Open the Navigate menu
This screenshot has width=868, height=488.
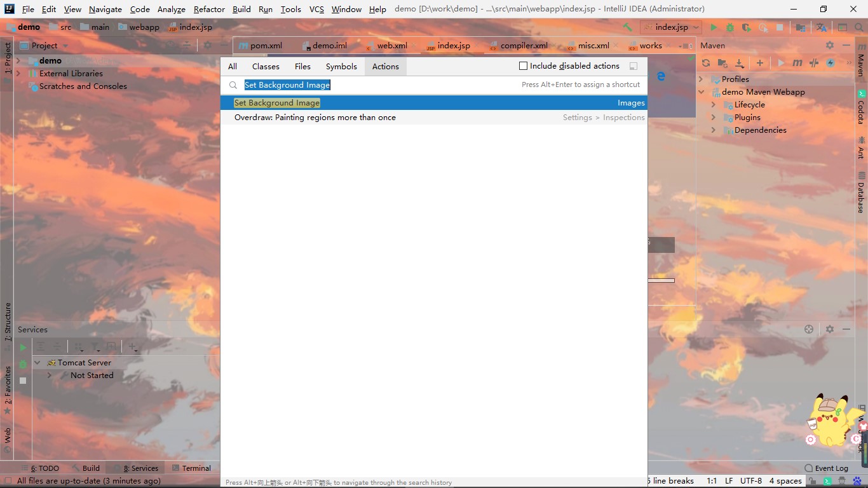pyautogui.click(x=105, y=9)
